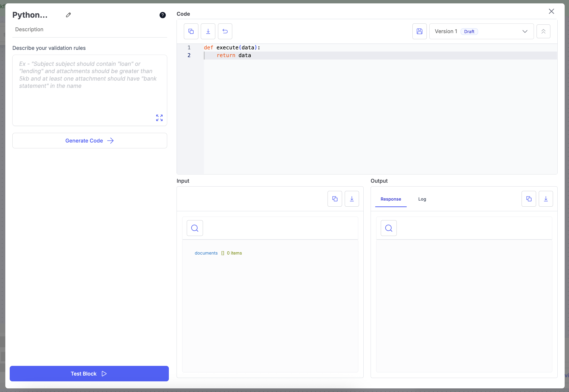Switch to the Log tab
The width and height of the screenshot is (569, 392).
pyautogui.click(x=422, y=199)
